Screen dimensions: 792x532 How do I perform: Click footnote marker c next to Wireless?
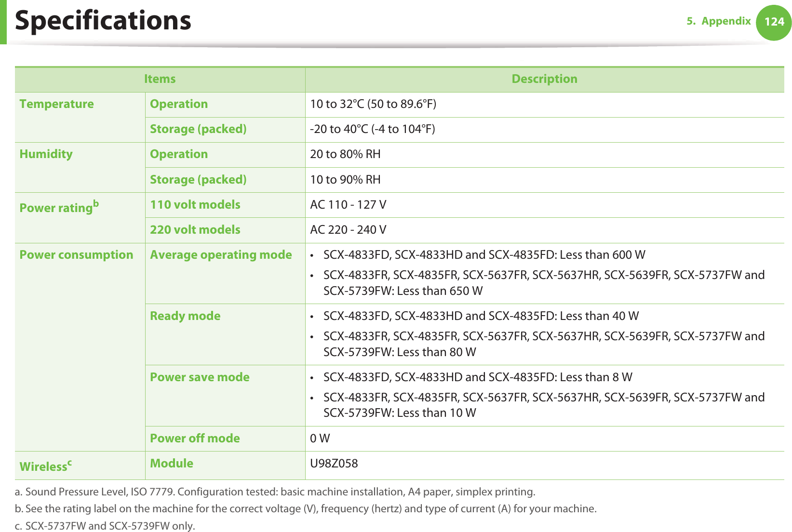click(x=69, y=462)
